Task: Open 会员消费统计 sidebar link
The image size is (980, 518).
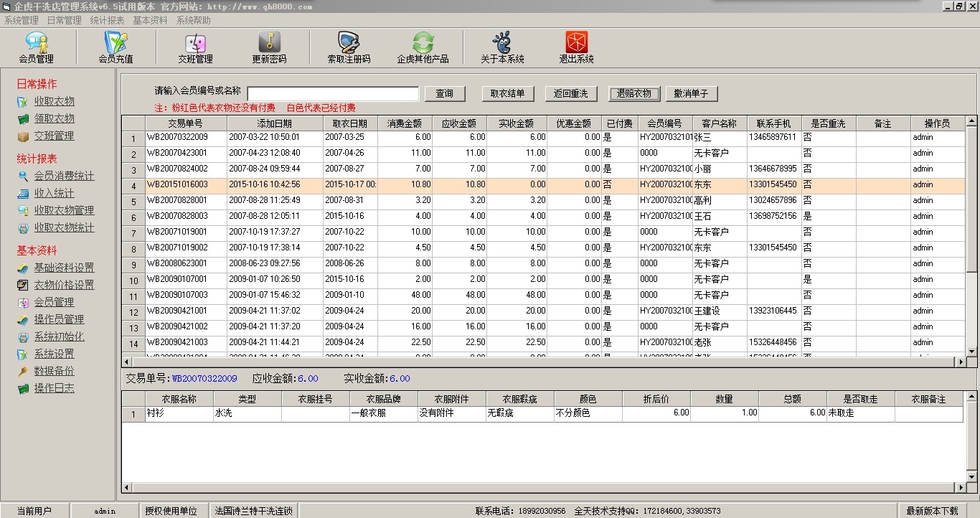Action: coord(64,176)
